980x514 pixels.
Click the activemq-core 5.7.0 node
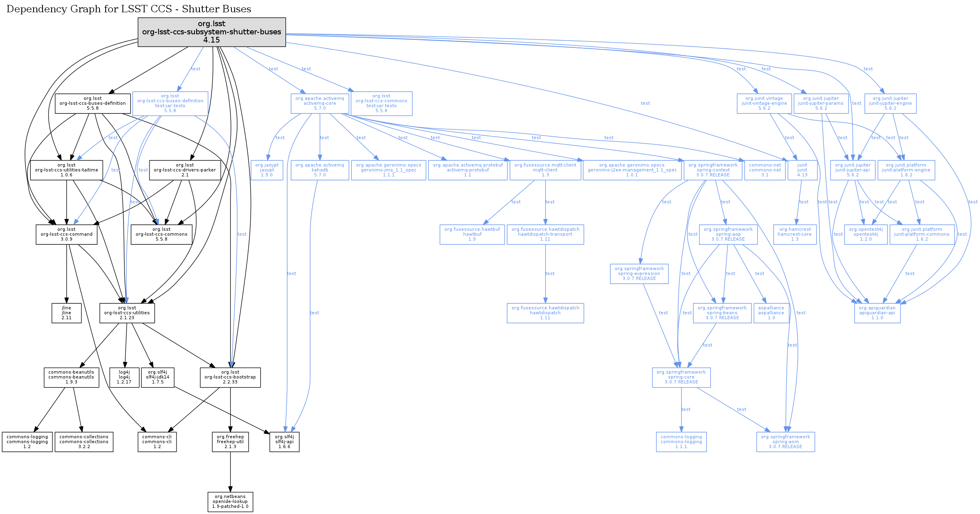319,104
